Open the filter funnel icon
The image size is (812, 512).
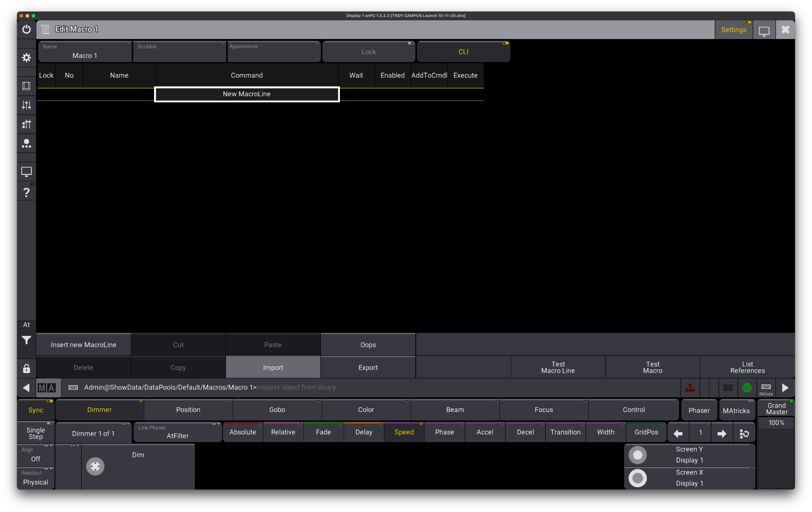[26, 340]
